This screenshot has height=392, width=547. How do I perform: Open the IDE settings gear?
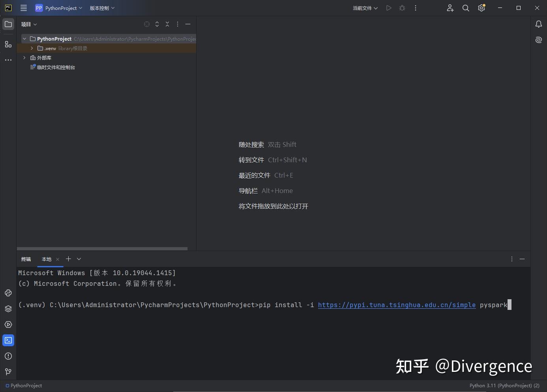[481, 8]
